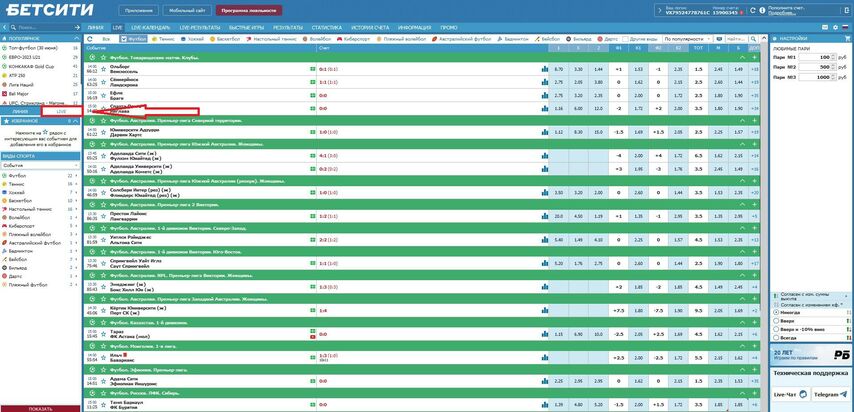Click the Пари №1 amount field
Image resolution: width=854 pixels, height=412 pixels.
(817, 57)
